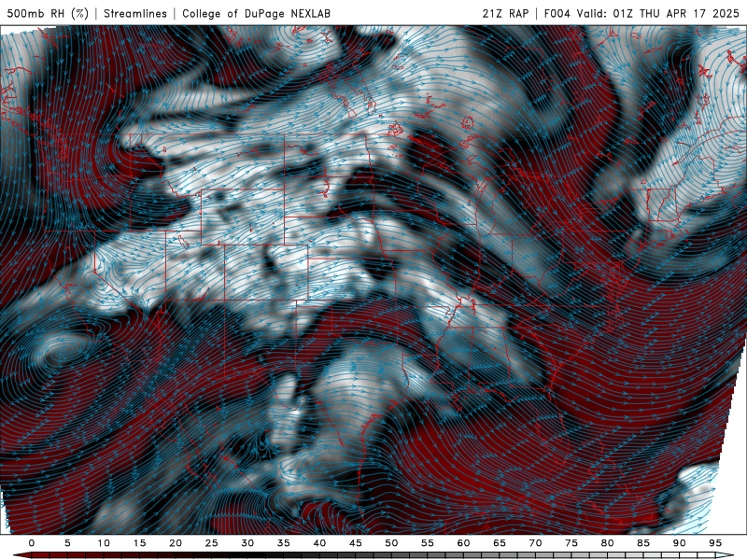747x560 pixels.
Task: Click the '500mb RH (%)' title text
Action: (48, 13)
